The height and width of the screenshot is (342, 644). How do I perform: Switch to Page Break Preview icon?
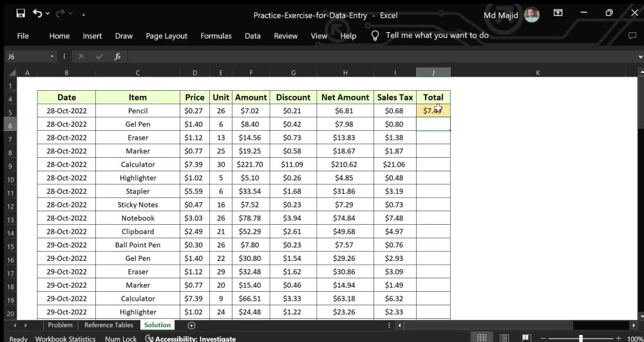[526, 338]
